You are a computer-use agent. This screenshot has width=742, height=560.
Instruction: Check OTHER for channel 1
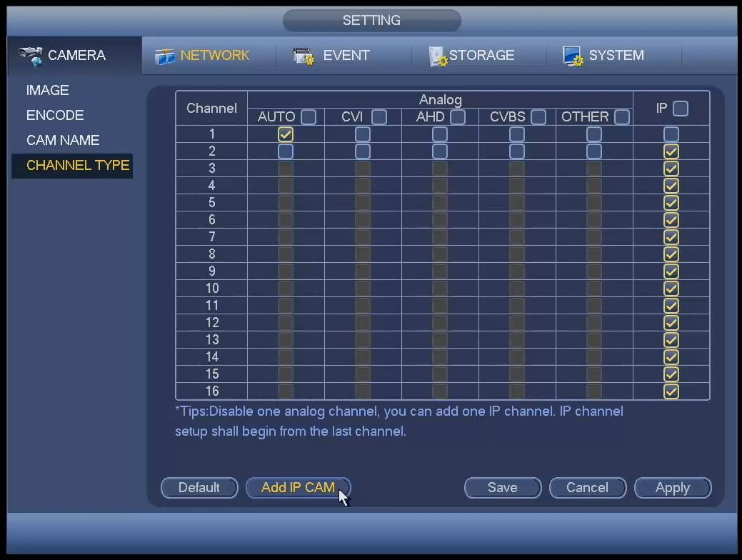594,134
